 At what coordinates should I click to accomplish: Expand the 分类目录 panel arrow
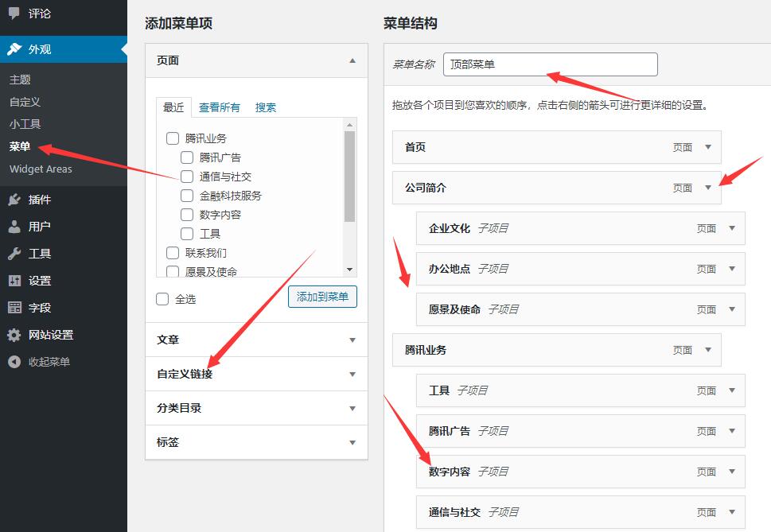tap(352, 408)
